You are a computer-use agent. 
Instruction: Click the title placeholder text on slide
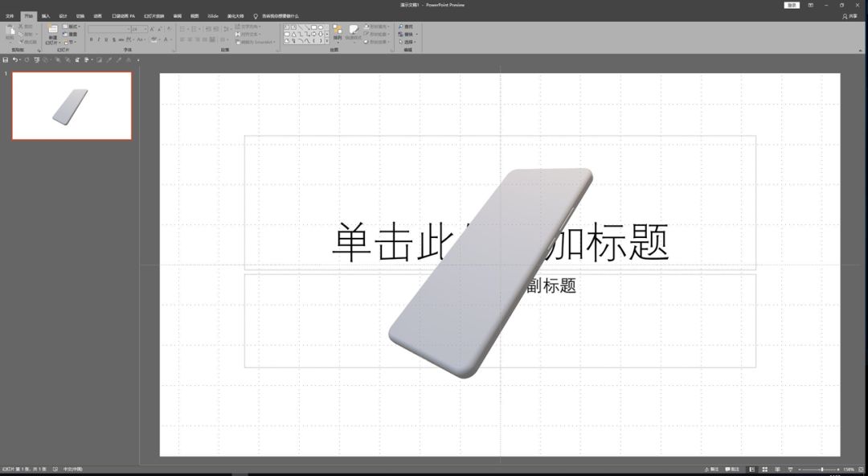[x=500, y=242]
